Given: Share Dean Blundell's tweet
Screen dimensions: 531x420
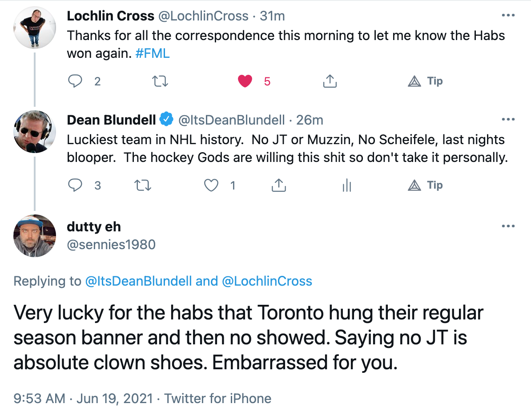Looking at the screenshot, I should click(x=279, y=185).
